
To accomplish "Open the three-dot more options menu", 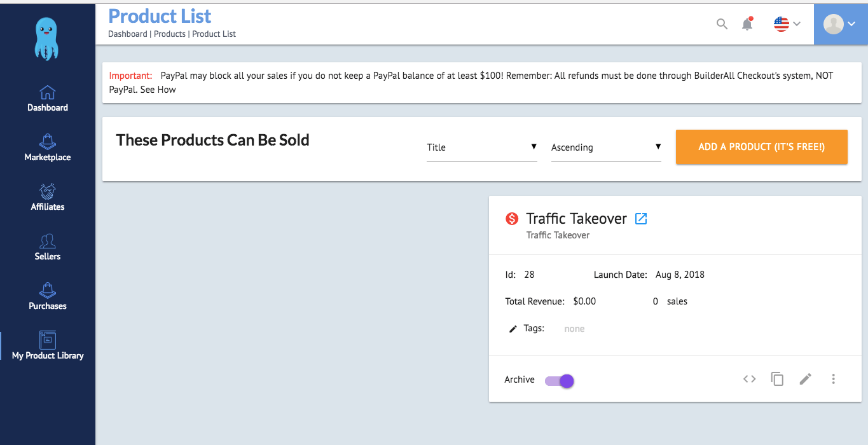I will click(x=834, y=379).
